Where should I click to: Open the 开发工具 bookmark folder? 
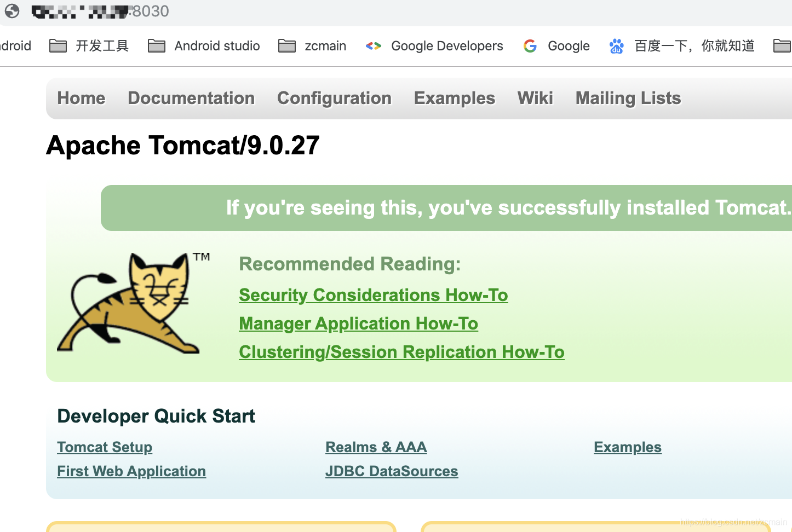[89, 46]
